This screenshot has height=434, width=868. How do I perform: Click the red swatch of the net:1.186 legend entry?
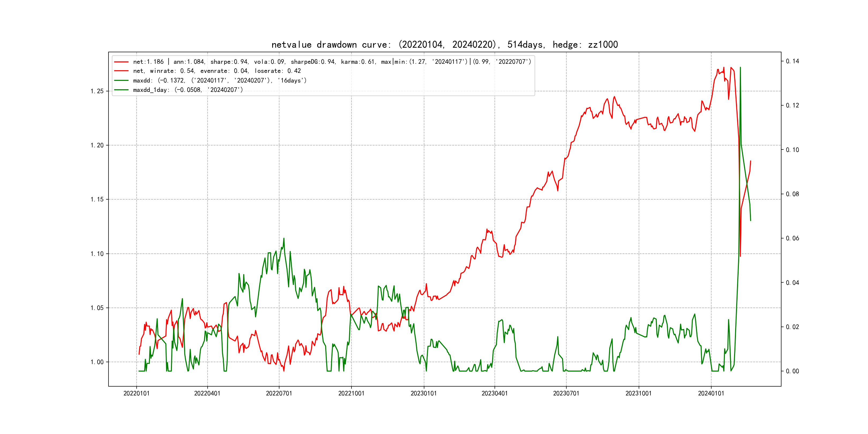(x=121, y=62)
